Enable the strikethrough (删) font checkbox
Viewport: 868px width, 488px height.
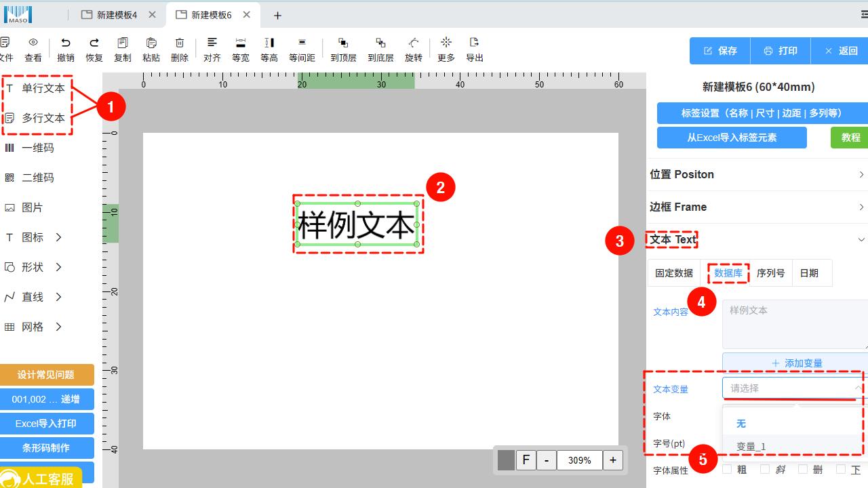(x=803, y=469)
